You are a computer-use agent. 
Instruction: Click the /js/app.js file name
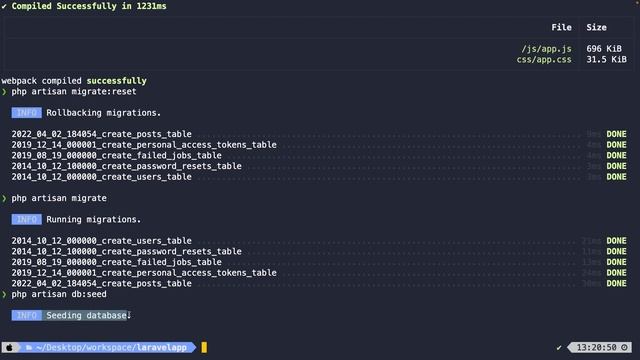coord(546,49)
